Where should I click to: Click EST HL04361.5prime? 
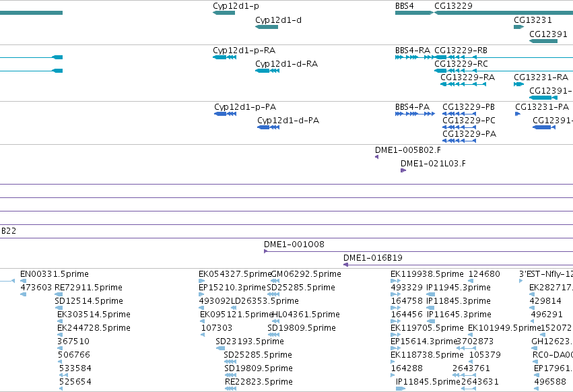[x=306, y=315]
